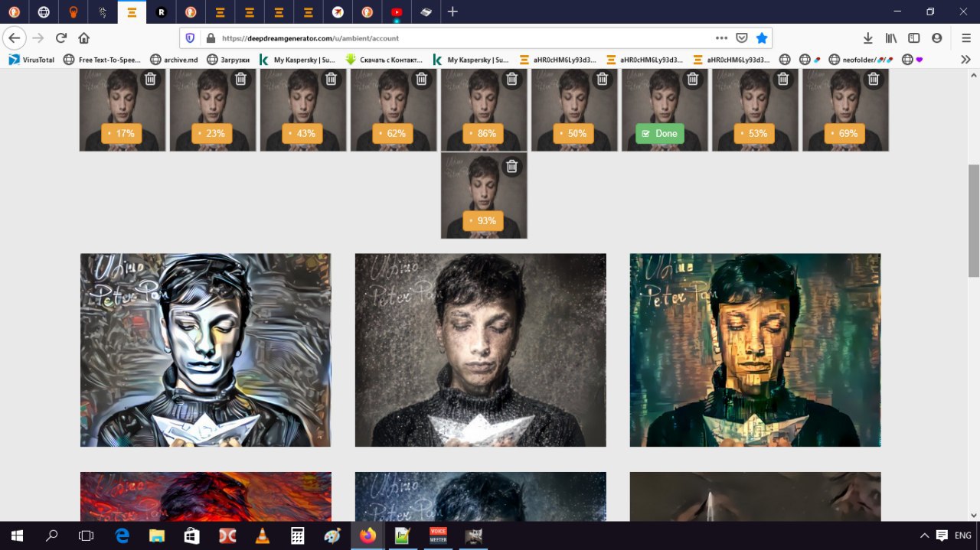The height and width of the screenshot is (550, 980).
Task: Click the 53% progress badge
Action: point(754,133)
